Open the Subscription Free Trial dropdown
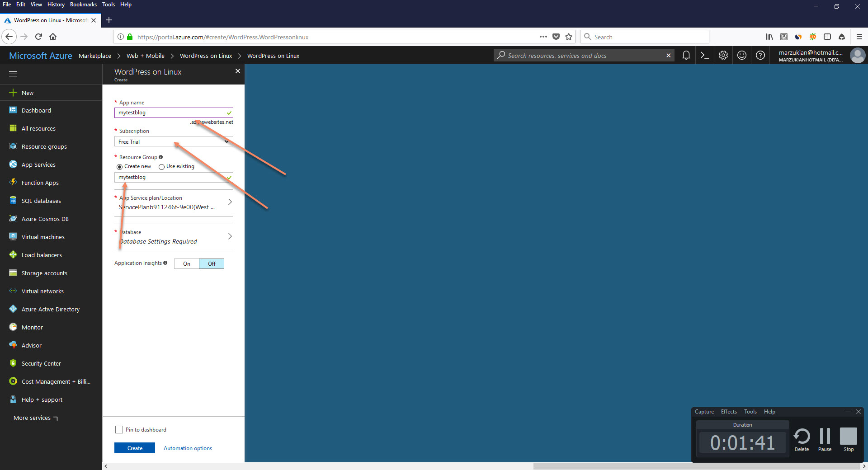The height and width of the screenshot is (470, 868). click(x=173, y=141)
